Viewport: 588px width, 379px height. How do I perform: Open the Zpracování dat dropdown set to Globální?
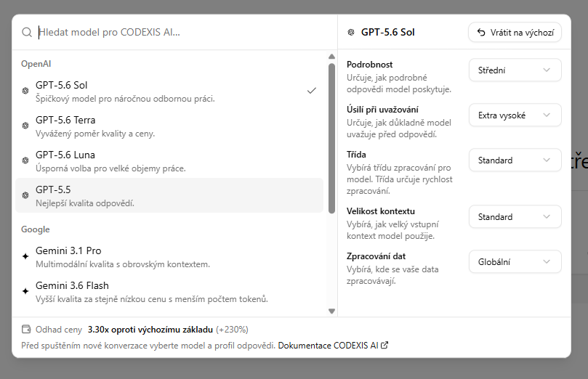pyautogui.click(x=515, y=261)
